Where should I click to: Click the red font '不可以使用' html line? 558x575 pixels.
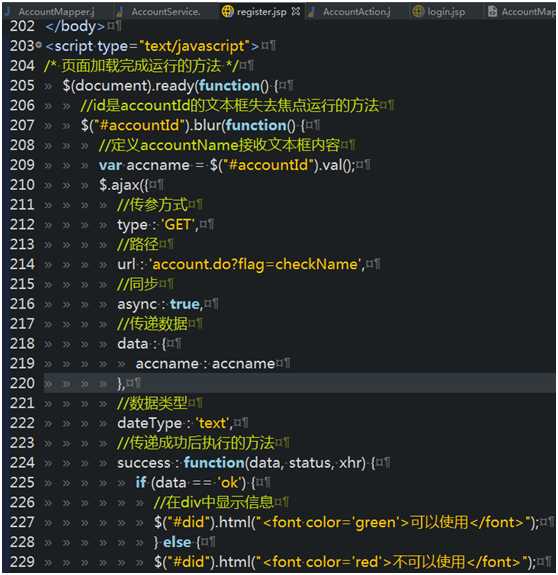coord(345,562)
